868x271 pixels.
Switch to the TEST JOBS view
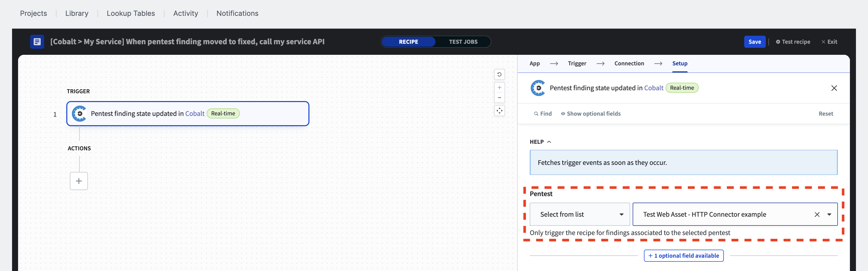463,42
